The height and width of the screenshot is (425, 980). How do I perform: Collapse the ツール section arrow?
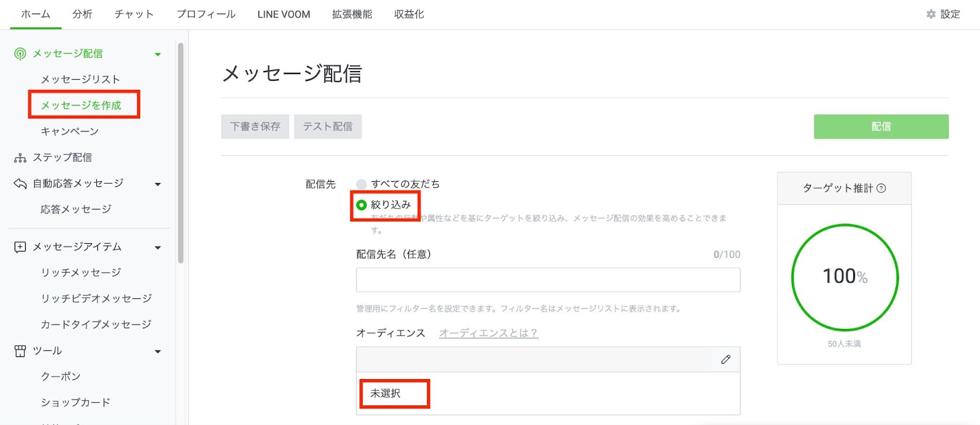[x=158, y=352]
